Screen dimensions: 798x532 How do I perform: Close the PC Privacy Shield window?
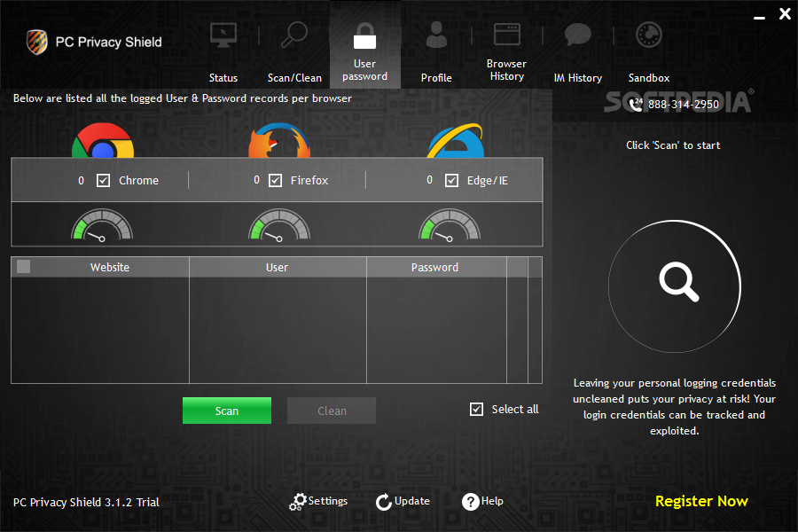pyautogui.click(x=785, y=14)
